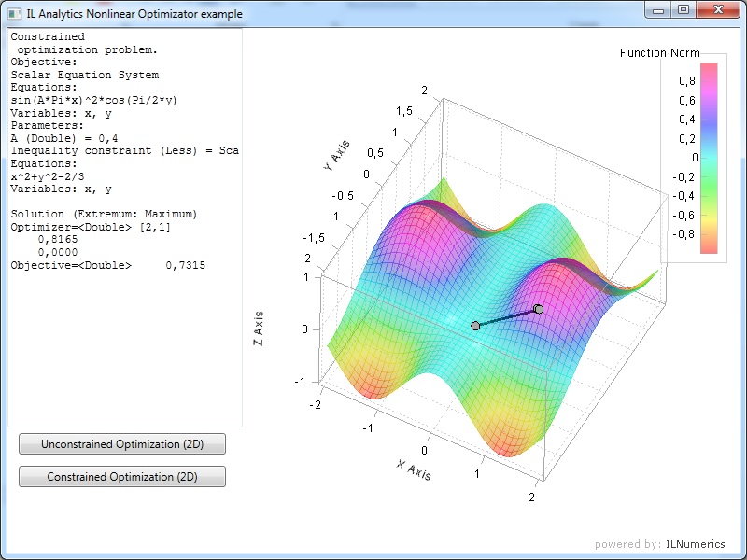Click the Function Norm colorbar gradient
Screen dimensions: 747x560
709,158
